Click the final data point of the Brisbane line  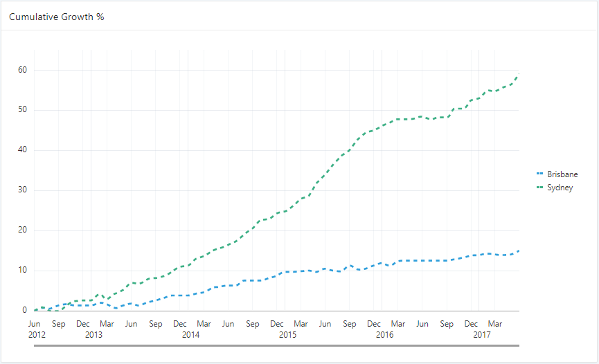coord(519,251)
